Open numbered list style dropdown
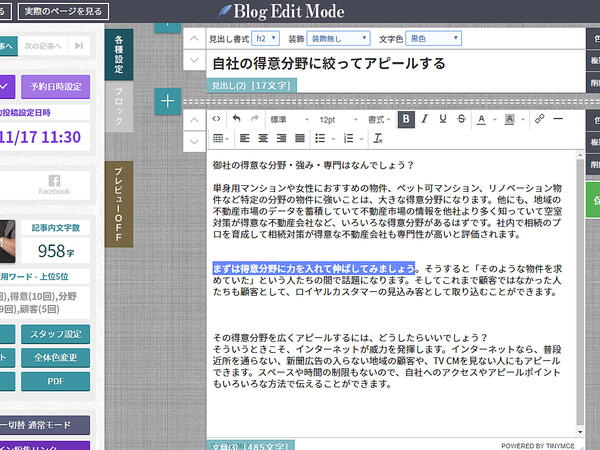600x450 pixels. point(361,139)
